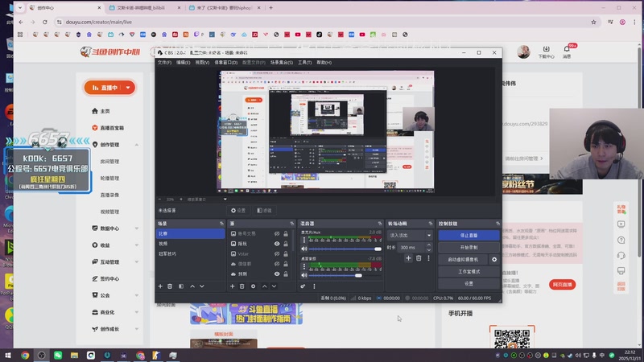
Task: Open scene filters icon in the scenes panel
Action: pos(181,286)
